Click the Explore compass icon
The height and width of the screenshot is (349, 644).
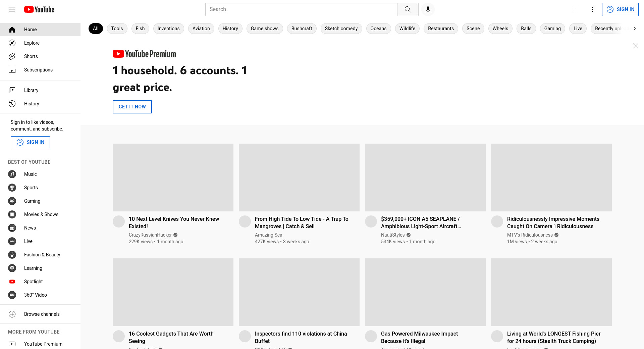pyautogui.click(x=12, y=43)
